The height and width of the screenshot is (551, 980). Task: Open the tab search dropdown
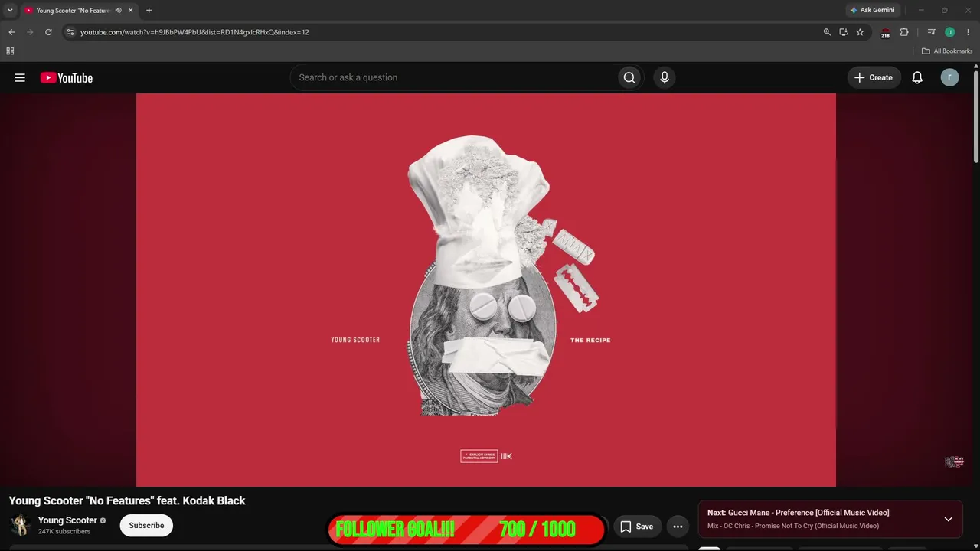coord(10,10)
